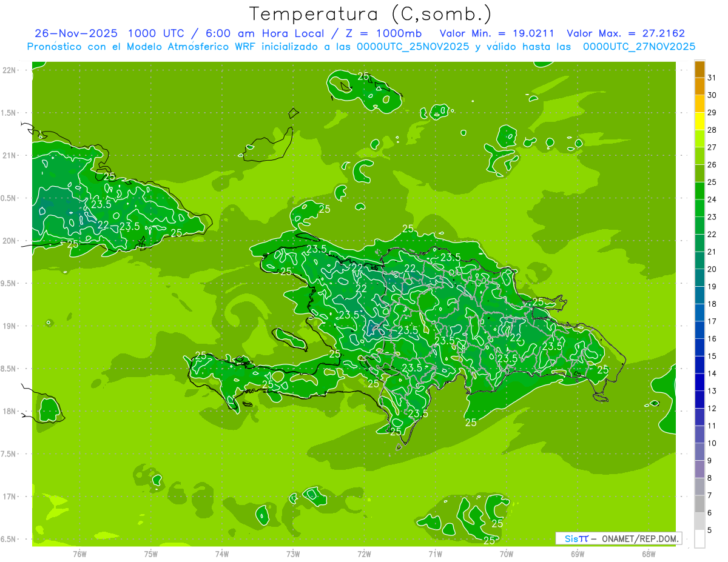Click the "72W" longitude label
This screenshot has height=562, width=728.
click(x=364, y=554)
